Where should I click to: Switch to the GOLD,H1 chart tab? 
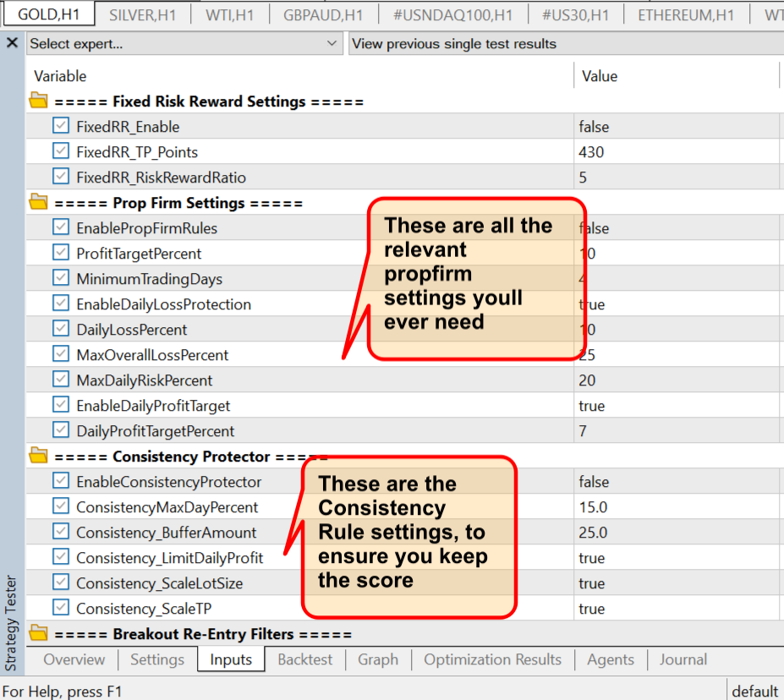49,14
